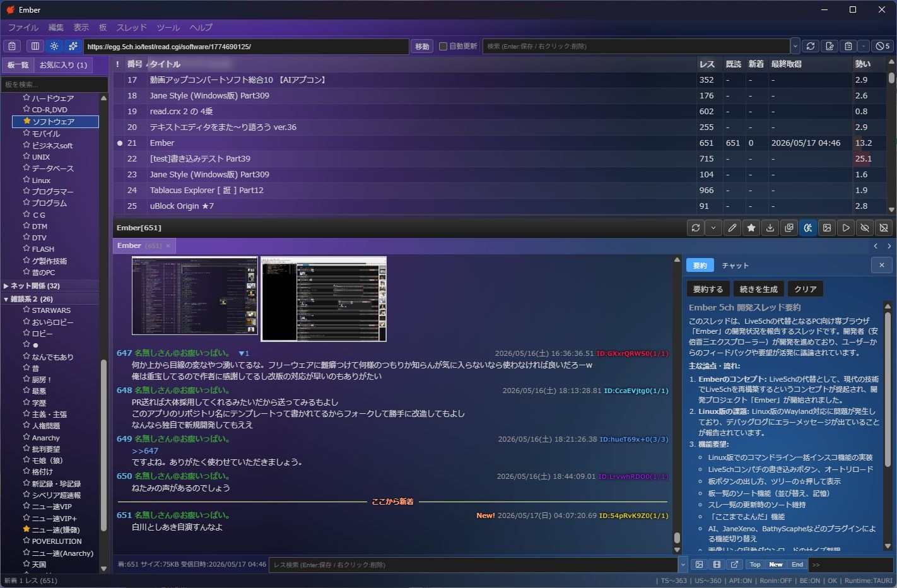Screen dimensions: 897x588
Task: Click the new-thread compose icon in top toolbar
Action: pyautogui.click(x=830, y=46)
